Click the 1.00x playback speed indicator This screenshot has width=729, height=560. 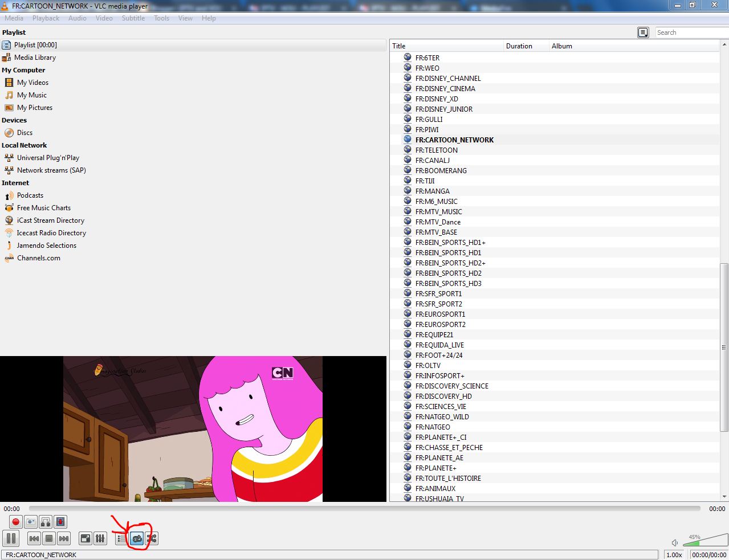coord(674,555)
